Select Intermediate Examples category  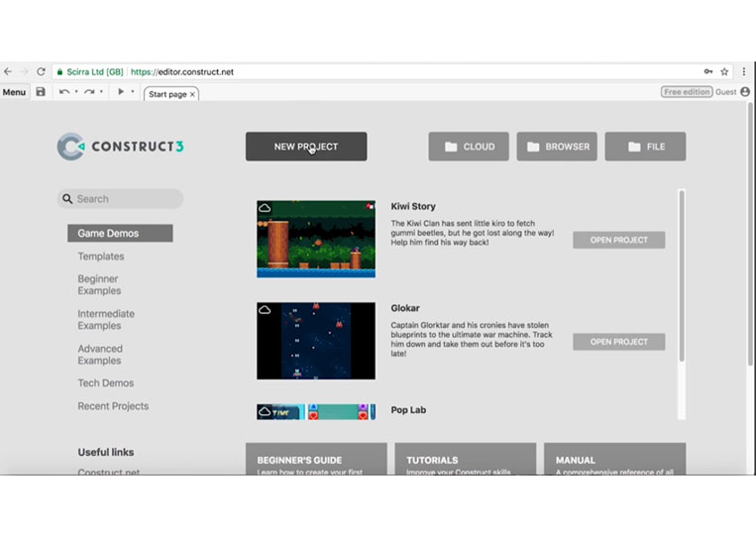(x=106, y=320)
